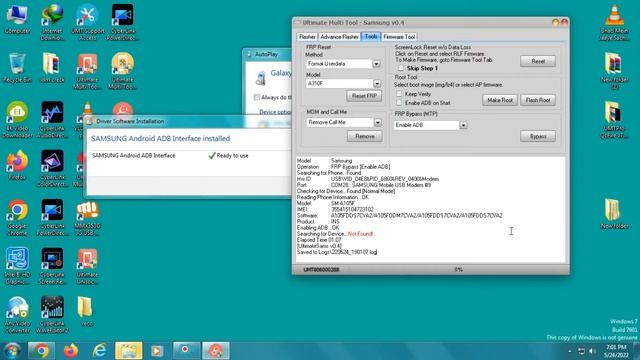640x360 pixels.
Task: Show hidden system tray icons arrow
Action: click(570, 351)
